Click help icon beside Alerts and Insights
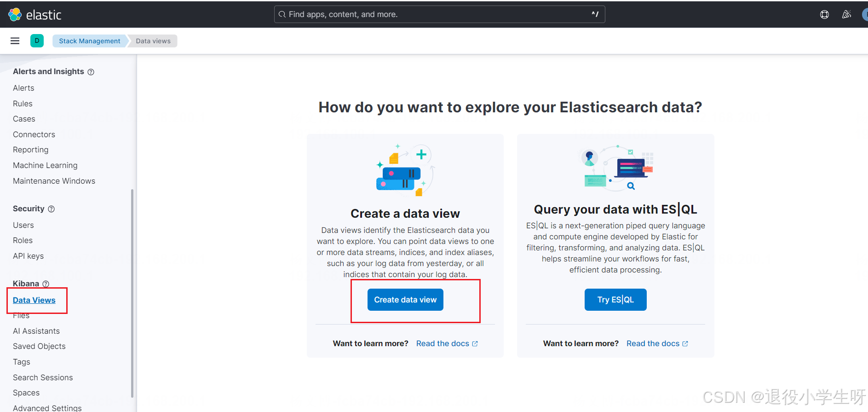 click(91, 72)
